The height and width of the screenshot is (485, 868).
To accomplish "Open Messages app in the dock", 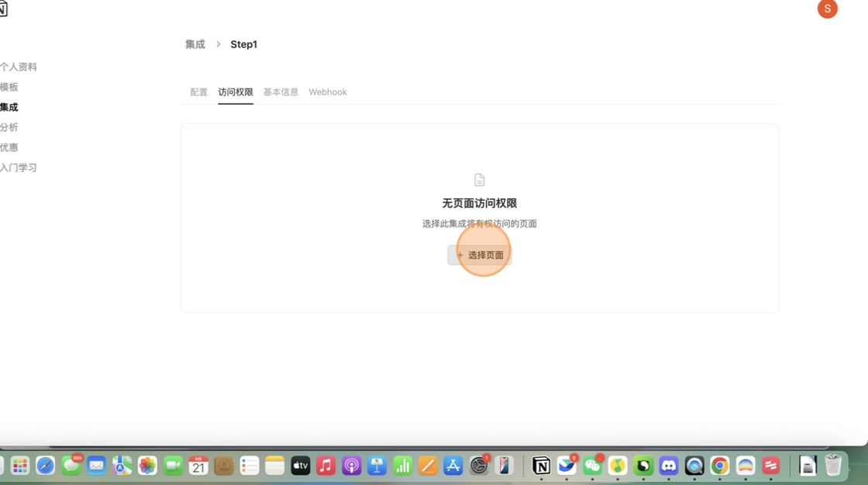I will [x=71, y=466].
